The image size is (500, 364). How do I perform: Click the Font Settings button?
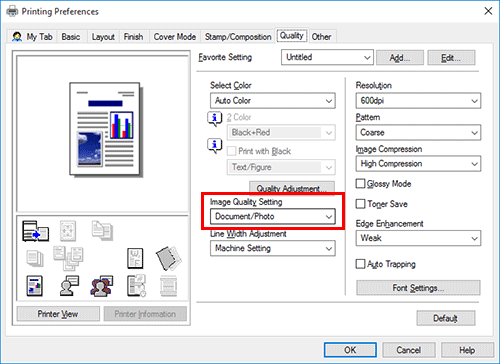coord(418,288)
